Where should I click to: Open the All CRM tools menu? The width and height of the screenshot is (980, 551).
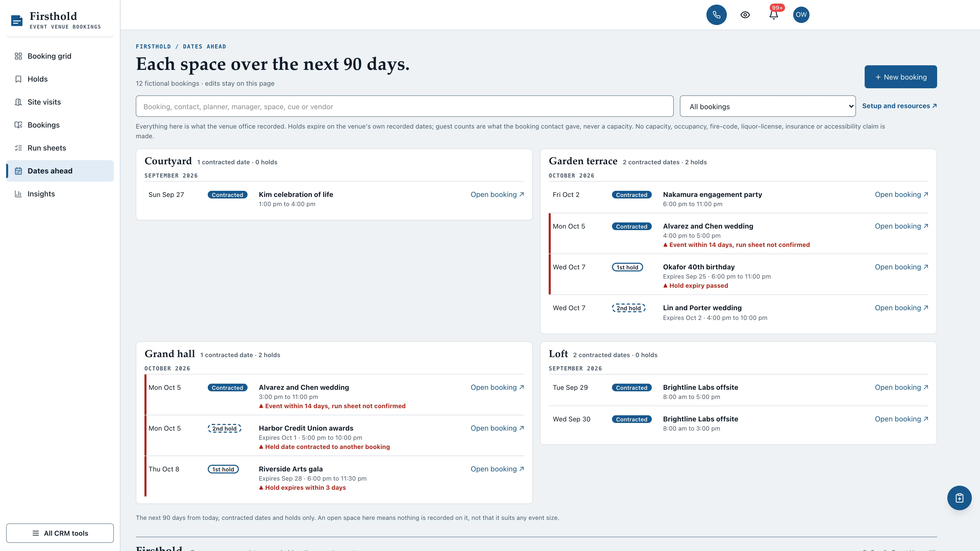point(60,533)
